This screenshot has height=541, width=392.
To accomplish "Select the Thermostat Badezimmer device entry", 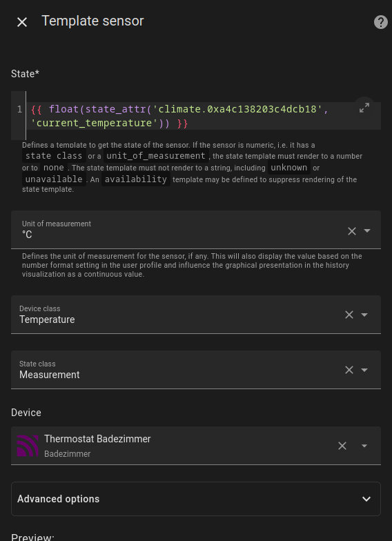I will tap(196, 446).
